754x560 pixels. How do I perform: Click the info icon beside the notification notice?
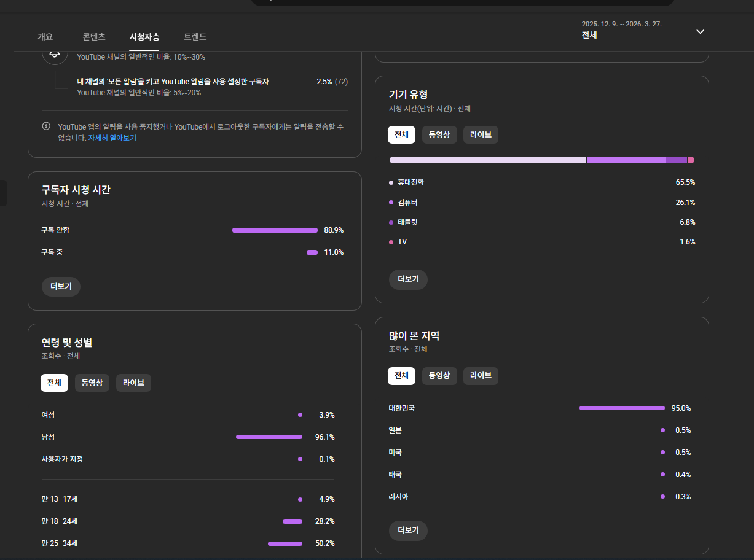pyautogui.click(x=46, y=126)
